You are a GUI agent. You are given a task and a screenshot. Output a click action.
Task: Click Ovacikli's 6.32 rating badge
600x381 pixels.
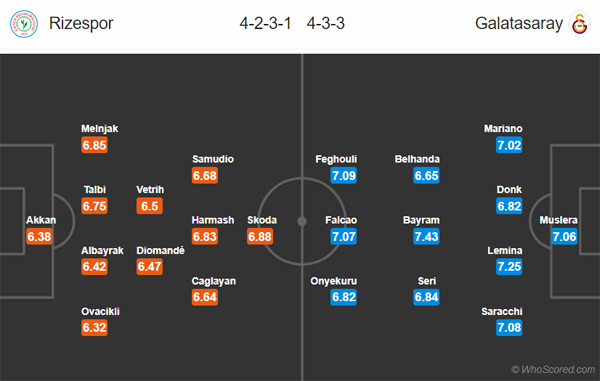(x=94, y=327)
